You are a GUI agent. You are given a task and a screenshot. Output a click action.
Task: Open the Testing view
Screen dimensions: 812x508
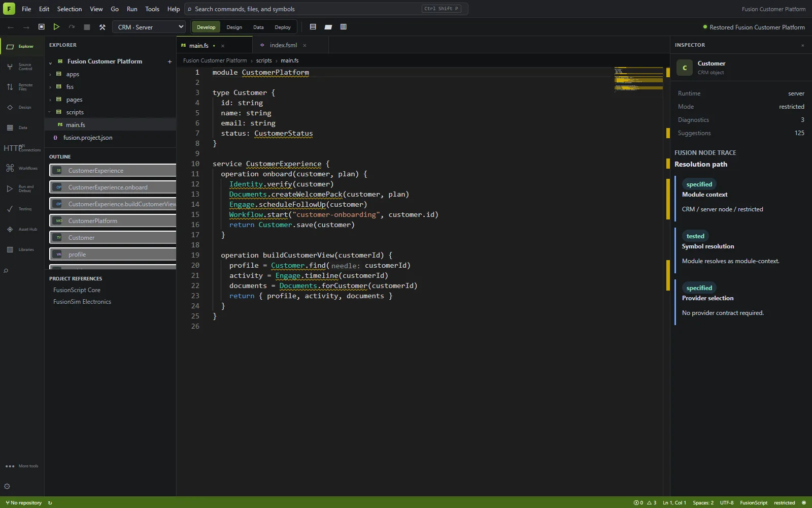click(22, 209)
